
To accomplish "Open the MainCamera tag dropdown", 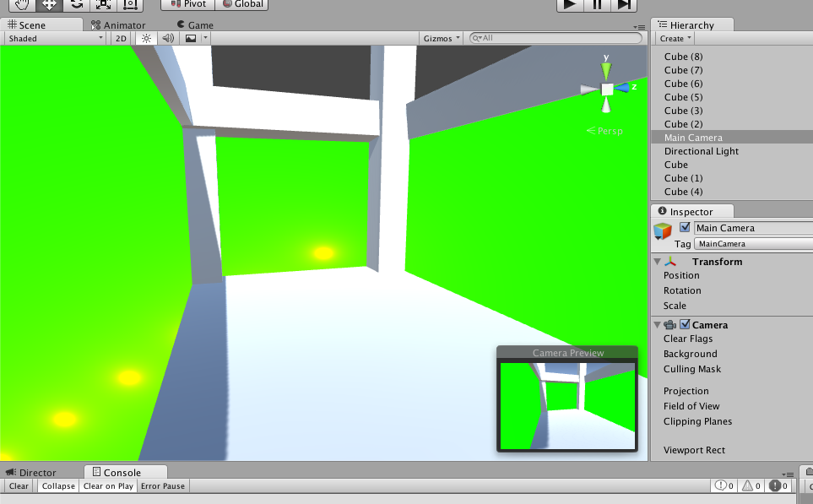I will pyautogui.click(x=753, y=244).
